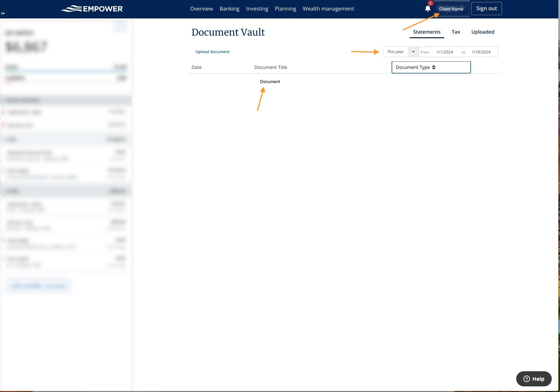The width and height of the screenshot is (560, 392).
Task: Expand the Document Type filter selector
Action: coord(431,67)
